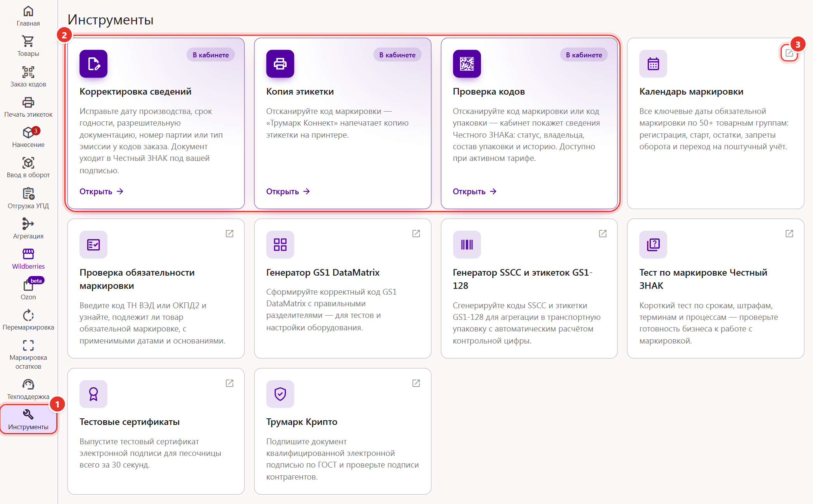Click Открыть link under Копия этикетки
Viewport: 813px width, 504px height.
pyautogui.click(x=288, y=192)
